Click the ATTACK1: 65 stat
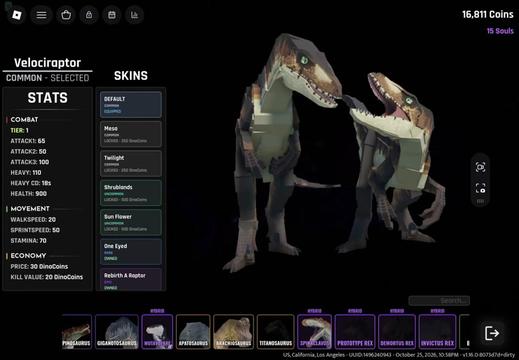 [28, 141]
